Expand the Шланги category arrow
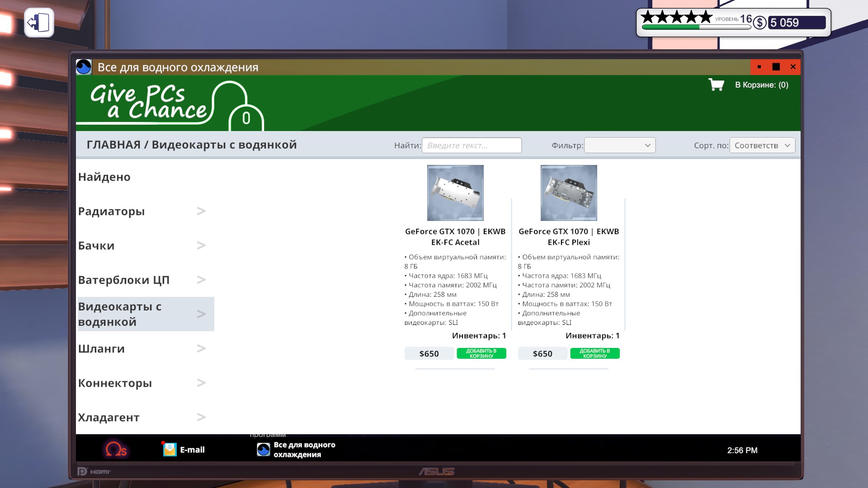Image resolution: width=868 pixels, height=488 pixels. click(201, 348)
